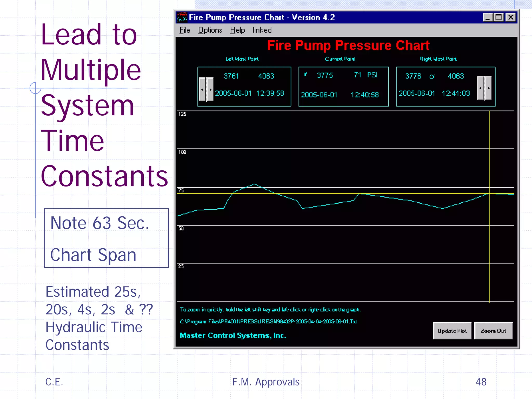
Task: Click Master Control Systems, Inc. label
Action: coord(233,335)
